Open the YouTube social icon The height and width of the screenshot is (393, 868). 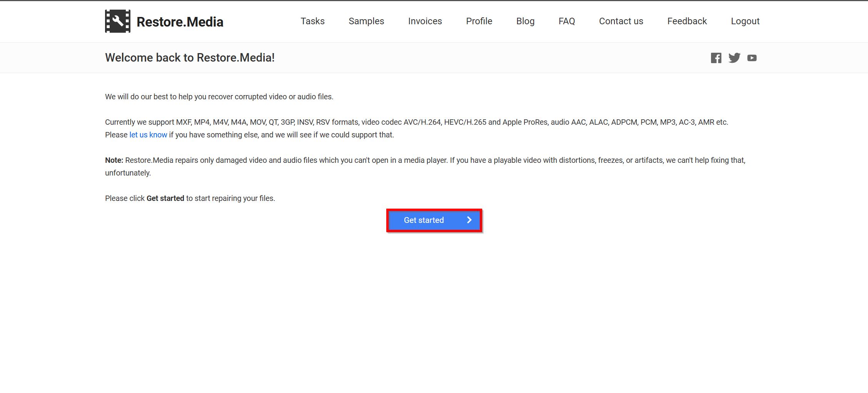coord(752,58)
